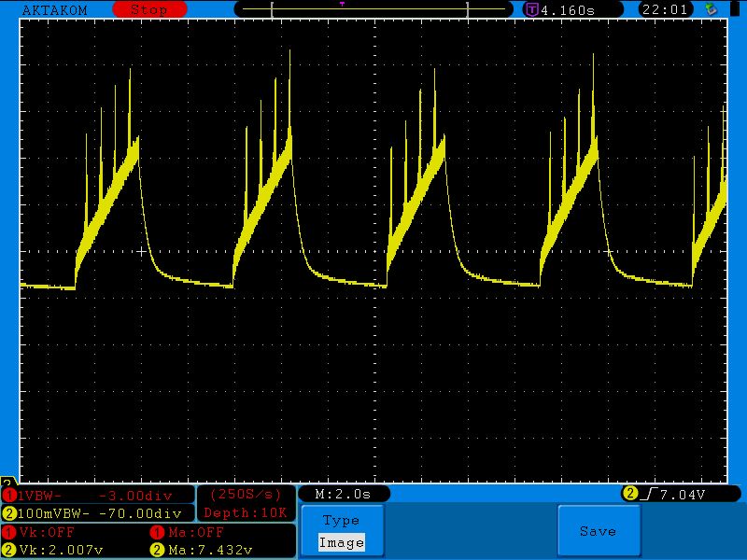Select the yellow channel 2 scale icon
The width and height of the screenshot is (747, 560).
(x=9, y=512)
